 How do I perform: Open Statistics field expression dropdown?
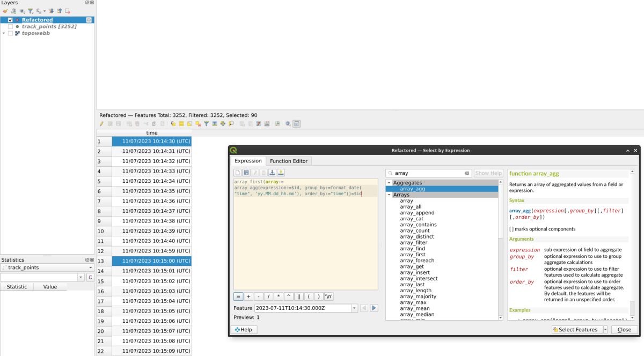click(x=81, y=277)
